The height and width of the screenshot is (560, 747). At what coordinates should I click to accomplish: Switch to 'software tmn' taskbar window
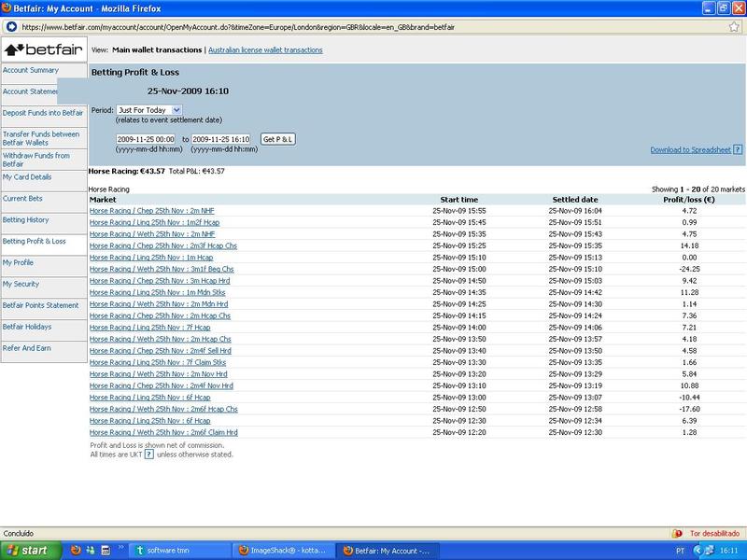[x=180, y=551]
